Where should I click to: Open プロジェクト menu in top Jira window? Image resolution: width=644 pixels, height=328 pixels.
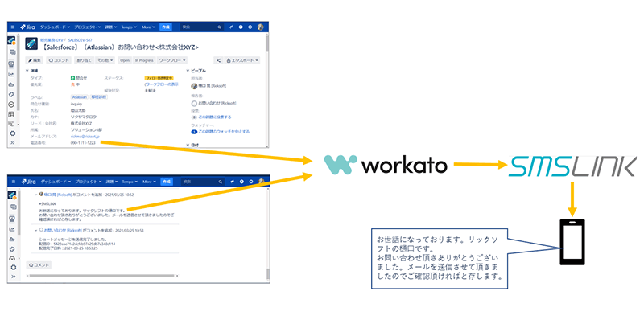87,27
